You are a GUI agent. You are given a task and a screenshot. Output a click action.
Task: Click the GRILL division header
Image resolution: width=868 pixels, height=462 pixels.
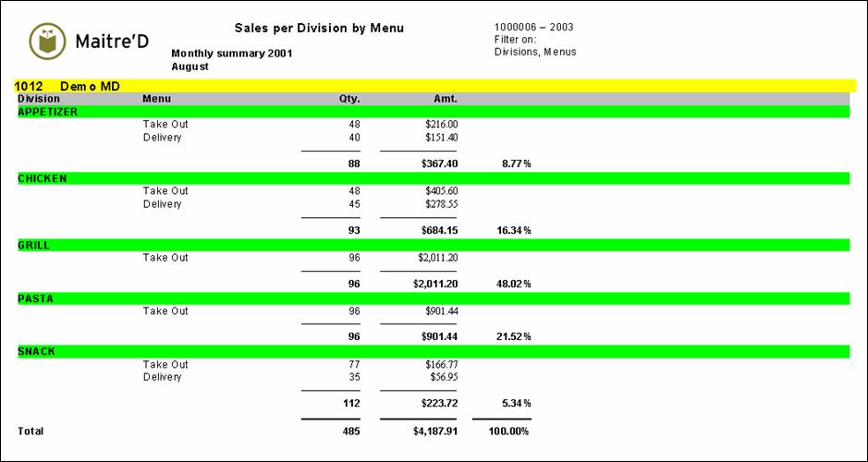(x=34, y=245)
